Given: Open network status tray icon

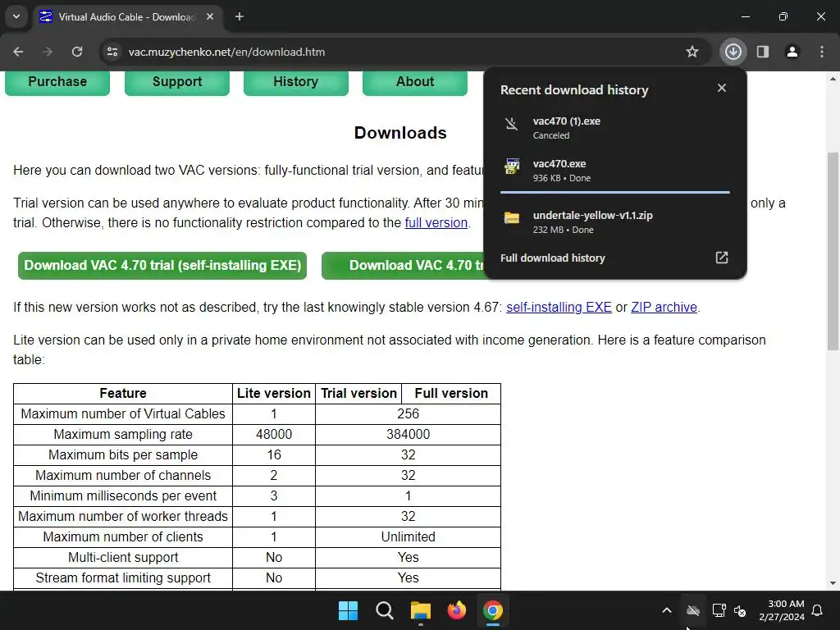Looking at the screenshot, I should pyautogui.click(x=719, y=610).
